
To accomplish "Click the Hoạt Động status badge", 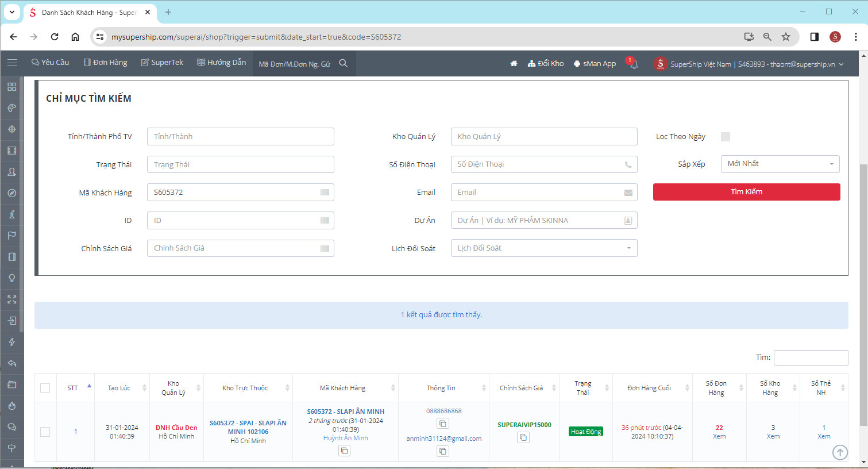I will pos(586,432).
